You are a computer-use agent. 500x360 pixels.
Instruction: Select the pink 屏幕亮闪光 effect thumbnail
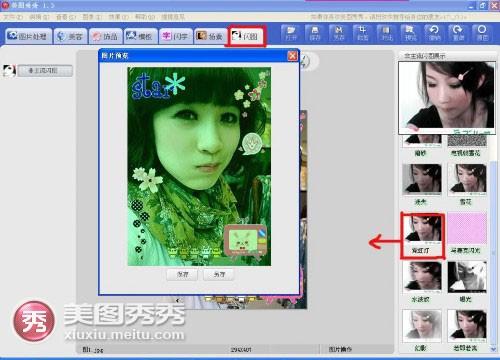(467, 228)
